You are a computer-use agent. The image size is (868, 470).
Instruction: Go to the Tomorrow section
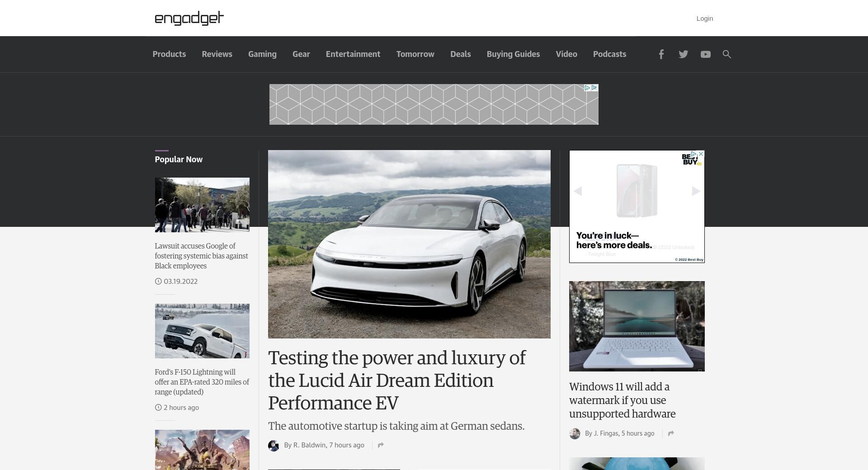point(415,54)
